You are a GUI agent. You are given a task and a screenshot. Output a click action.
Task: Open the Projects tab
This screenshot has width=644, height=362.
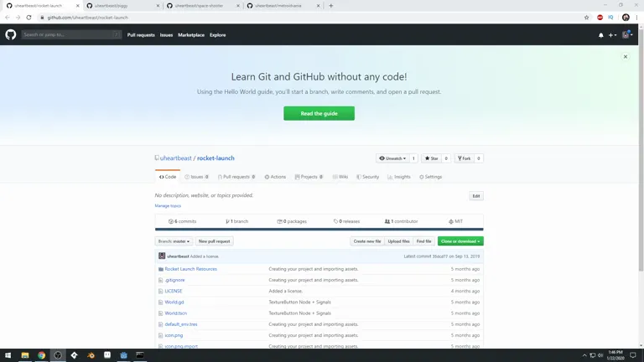click(309, 177)
